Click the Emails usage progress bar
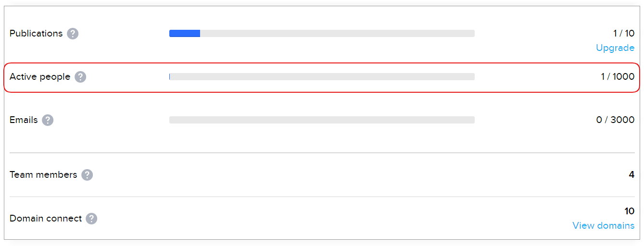The height and width of the screenshot is (246, 644). [x=322, y=120]
